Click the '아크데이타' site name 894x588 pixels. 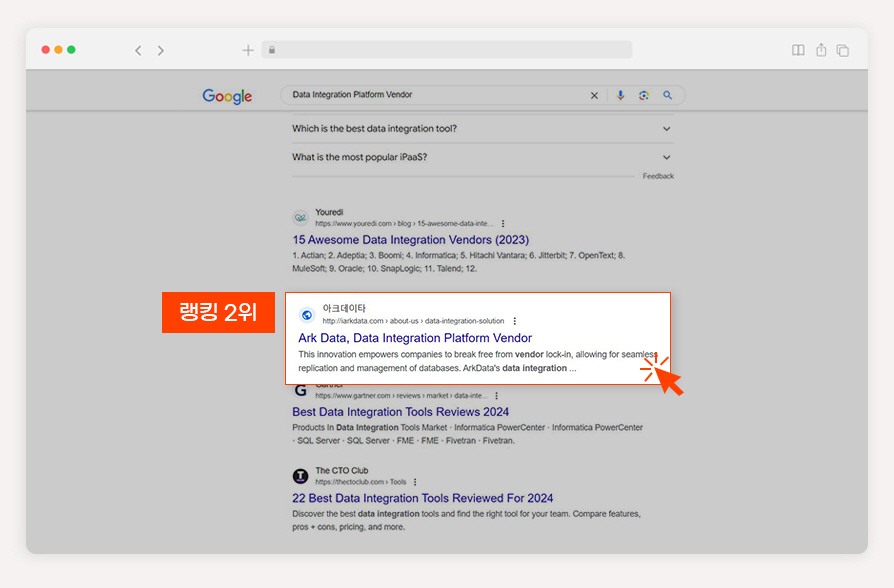tap(344, 309)
